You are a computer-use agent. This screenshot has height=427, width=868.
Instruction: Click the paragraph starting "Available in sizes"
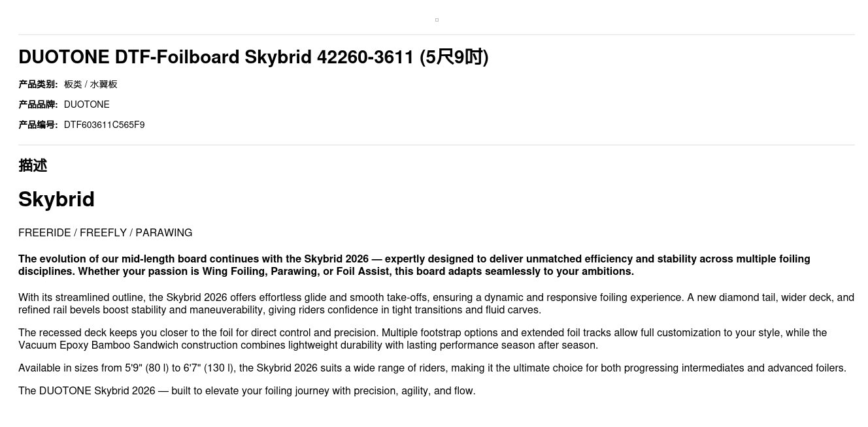click(432, 368)
